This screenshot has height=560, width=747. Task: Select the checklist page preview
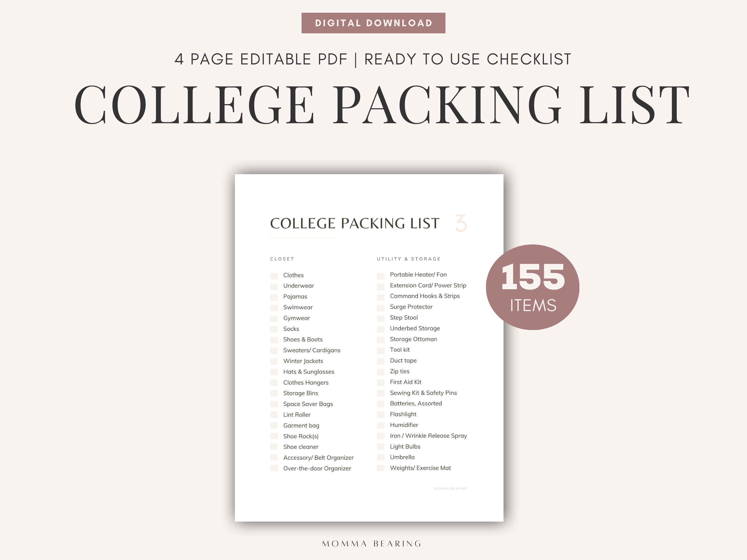pos(369,348)
